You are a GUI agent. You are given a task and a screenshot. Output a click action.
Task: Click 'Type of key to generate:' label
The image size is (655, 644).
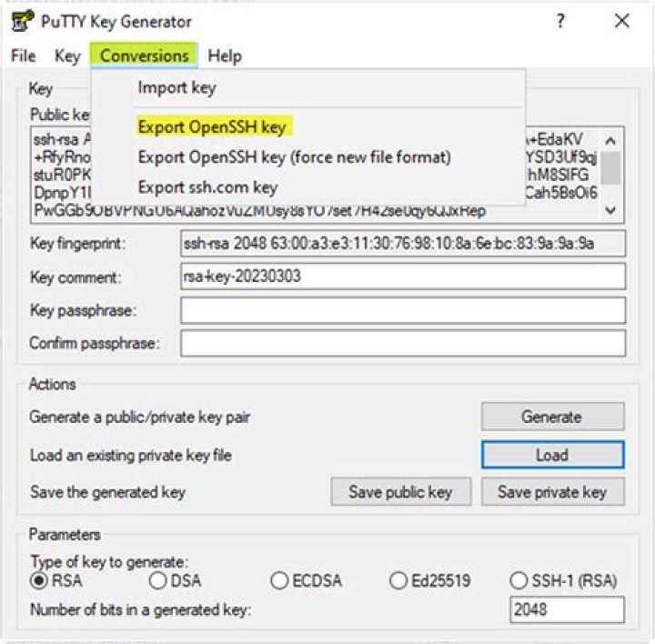tap(109, 562)
